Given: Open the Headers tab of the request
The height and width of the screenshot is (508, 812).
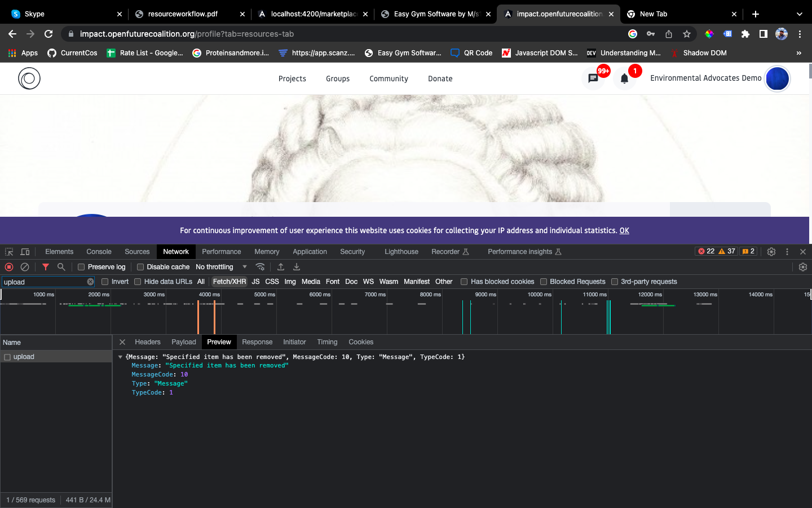Looking at the screenshot, I should 147,342.
